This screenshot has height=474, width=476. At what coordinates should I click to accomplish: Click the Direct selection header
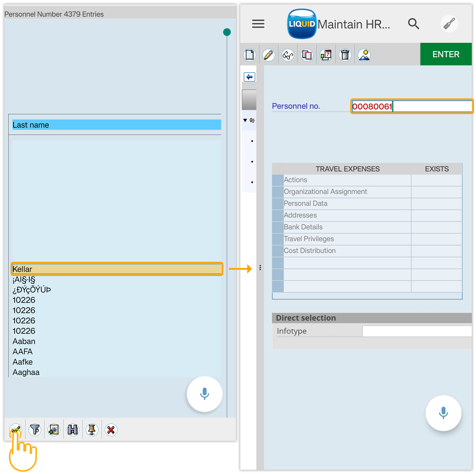pyautogui.click(x=372, y=318)
